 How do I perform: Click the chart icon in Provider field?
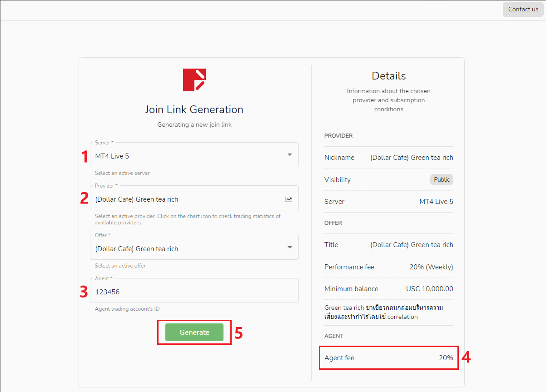(288, 199)
